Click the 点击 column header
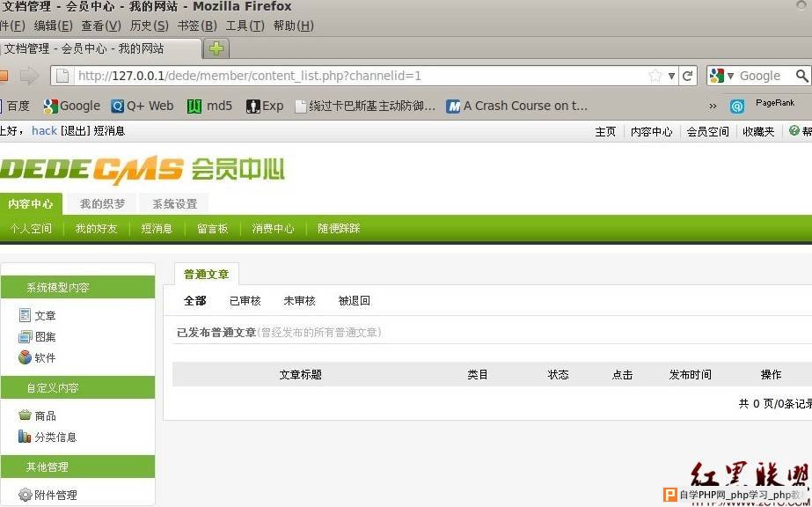812x507 pixels. click(622, 374)
